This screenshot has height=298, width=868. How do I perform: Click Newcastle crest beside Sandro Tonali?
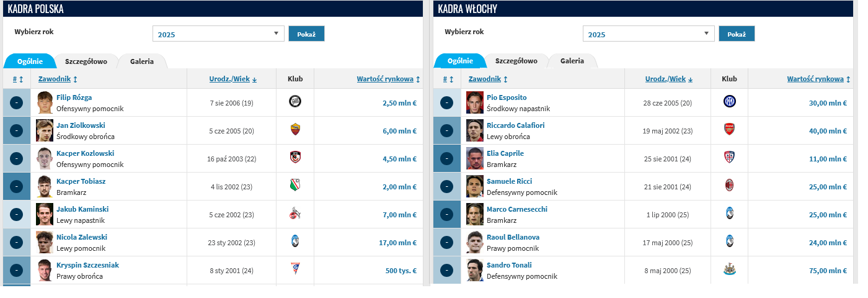coord(729,269)
